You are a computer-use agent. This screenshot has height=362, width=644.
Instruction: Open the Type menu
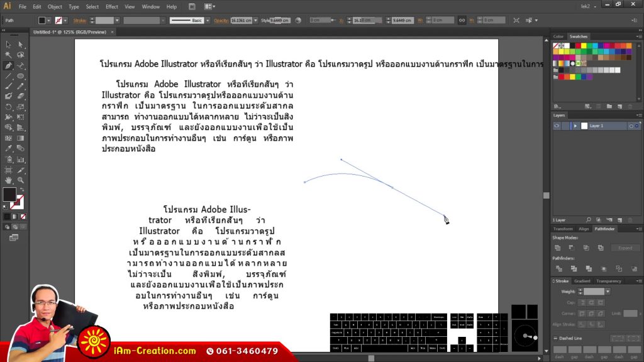(x=74, y=6)
